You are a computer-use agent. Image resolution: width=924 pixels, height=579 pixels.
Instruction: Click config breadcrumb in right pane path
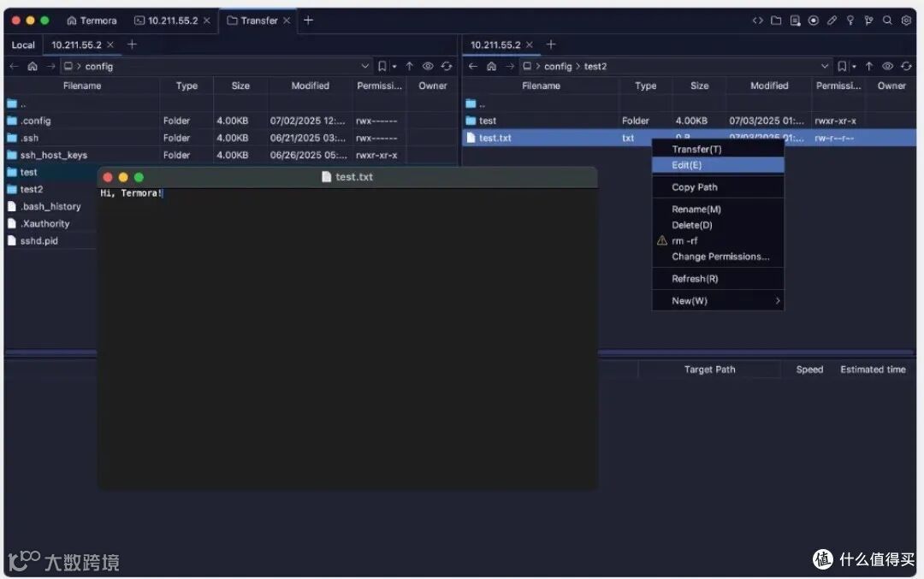558,67
